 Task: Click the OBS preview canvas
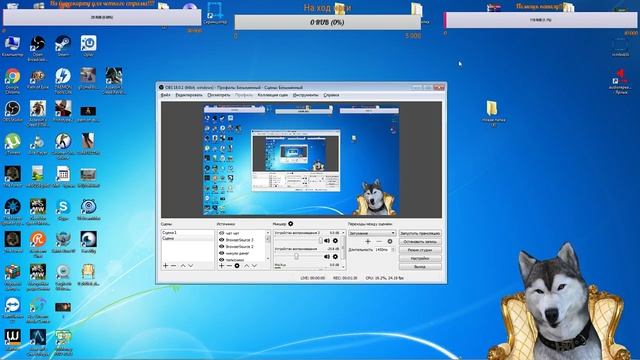tap(301, 160)
